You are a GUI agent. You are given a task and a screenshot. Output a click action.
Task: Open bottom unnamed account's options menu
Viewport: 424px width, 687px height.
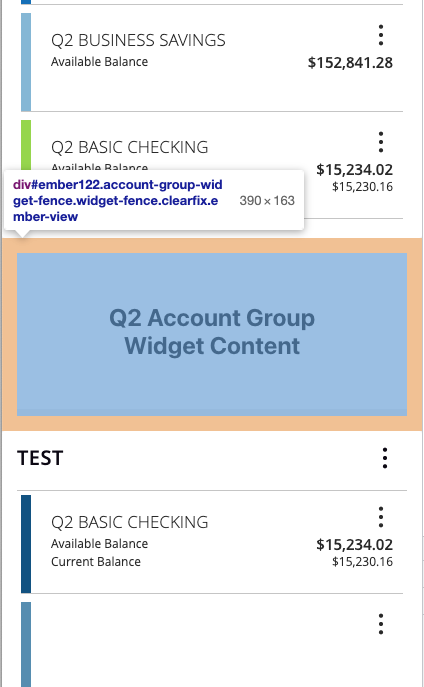click(x=381, y=624)
